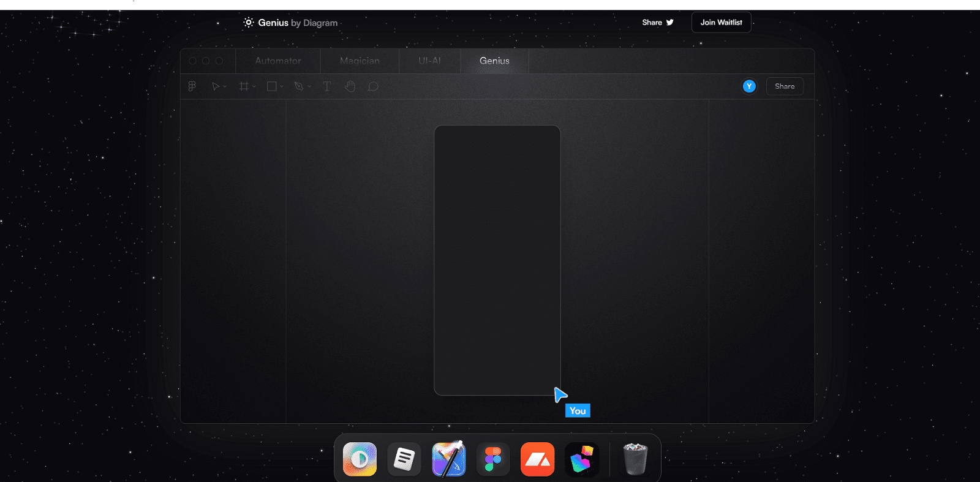Image resolution: width=980 pixels, height=482 pixels.
Task: Switch to the UI-AI tab
Action: pos(429,61)
